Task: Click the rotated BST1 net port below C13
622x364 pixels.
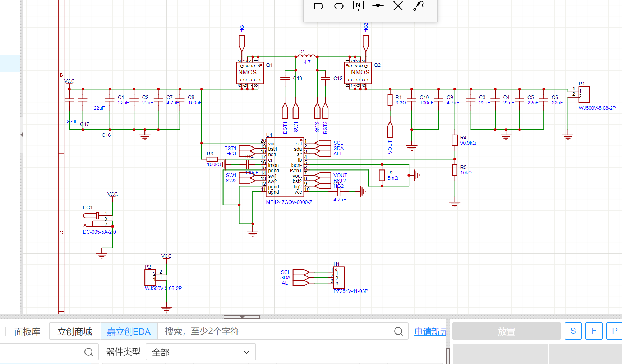Action: [x=285, y=111]
